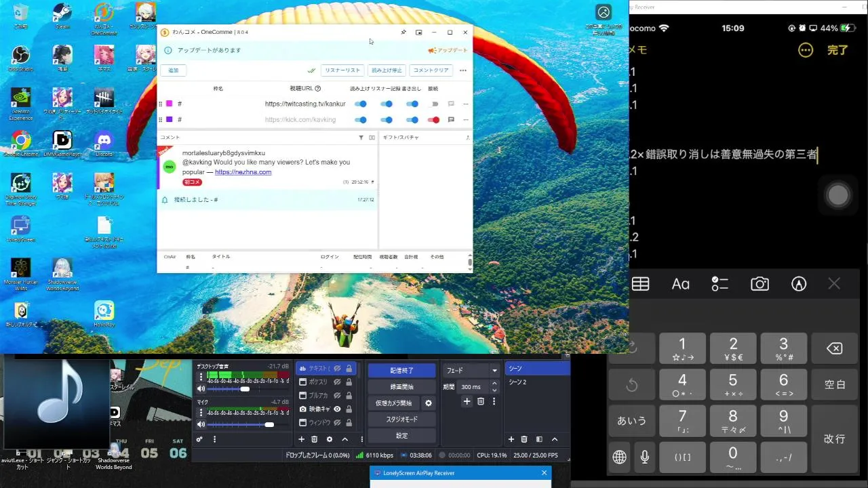This screenshot has height=488, width=868.
Task: Tap the globe key on phone keyboard
Action: tap(619, 457)
